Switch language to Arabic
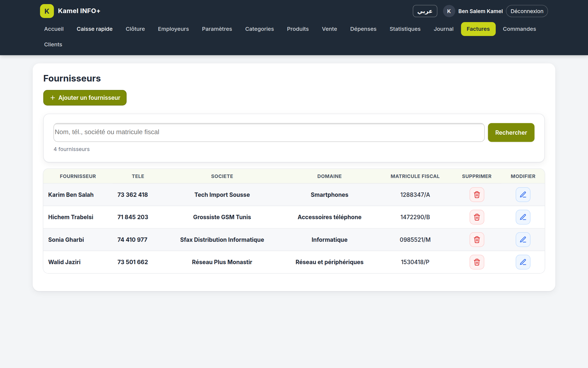This screenshot has width=588, height=368. point(425,11)
